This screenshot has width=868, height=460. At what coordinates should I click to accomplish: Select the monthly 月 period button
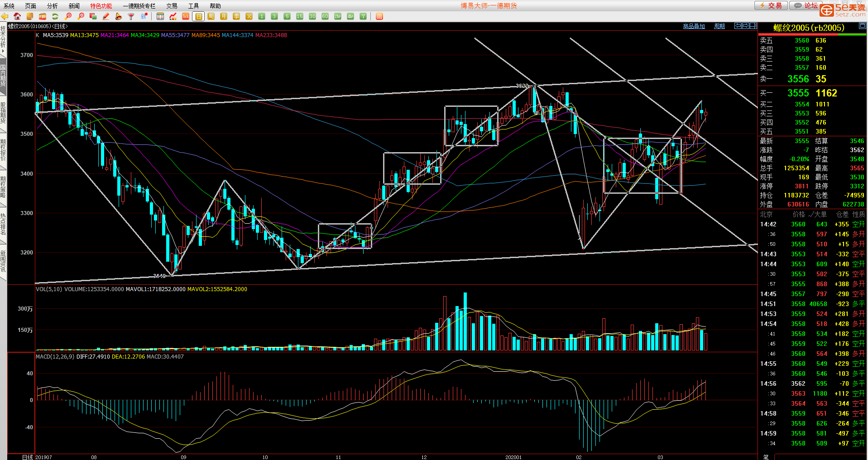pos(224,16)
